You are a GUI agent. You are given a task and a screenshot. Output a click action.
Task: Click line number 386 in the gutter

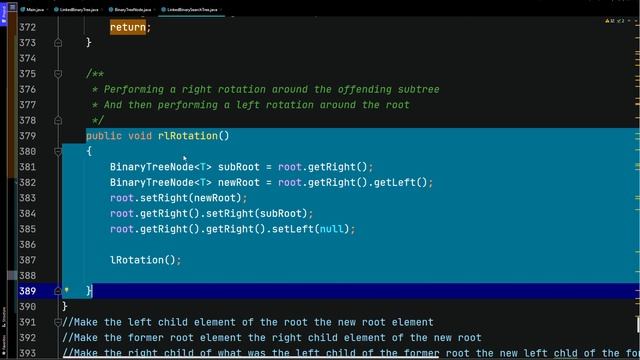pyautogui.click(x=27, y=244)
